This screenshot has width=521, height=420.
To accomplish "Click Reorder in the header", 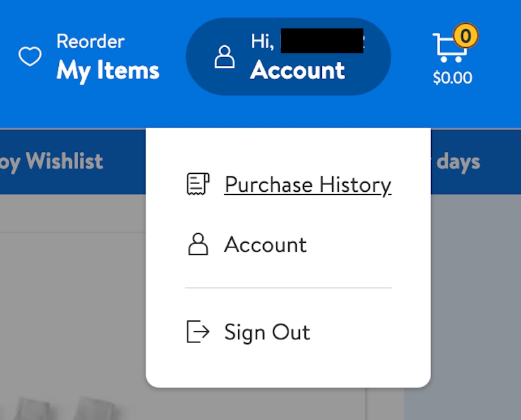I will click(90, 41).
